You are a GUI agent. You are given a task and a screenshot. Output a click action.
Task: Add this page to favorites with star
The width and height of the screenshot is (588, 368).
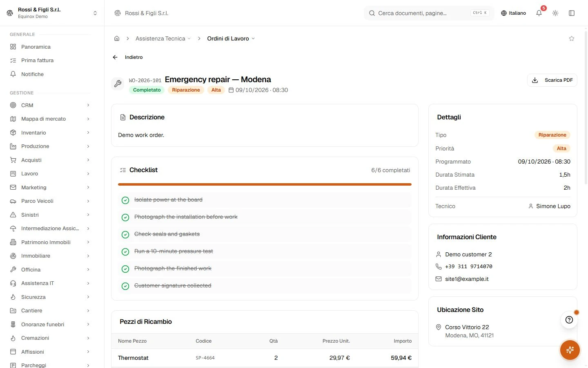[572, 38]
